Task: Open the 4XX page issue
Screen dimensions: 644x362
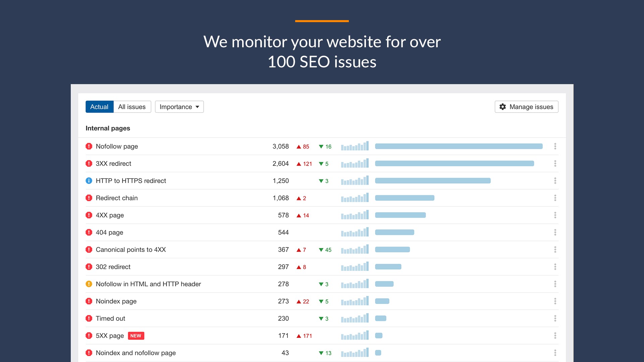Action: click(x=110, y=215)
